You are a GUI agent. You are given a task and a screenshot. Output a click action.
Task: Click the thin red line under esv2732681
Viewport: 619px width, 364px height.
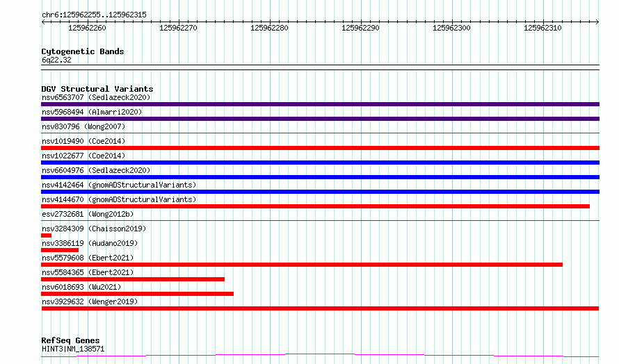[320, 220]
